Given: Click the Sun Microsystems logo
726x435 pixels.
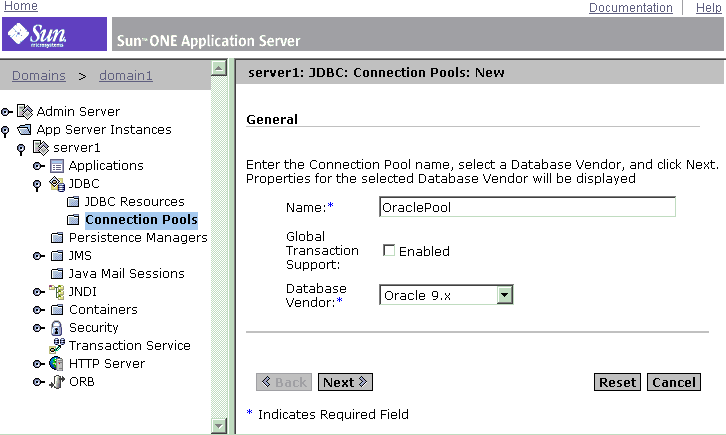Looking at the screenshot, I should (x=54, y=34).
